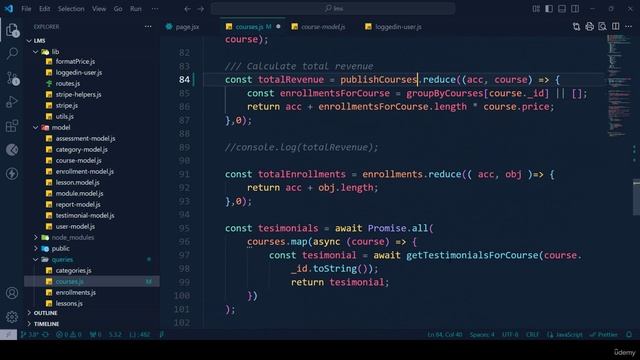Open enrollment-model.js in explorer
640x360 pixels.
coord(84,171)
